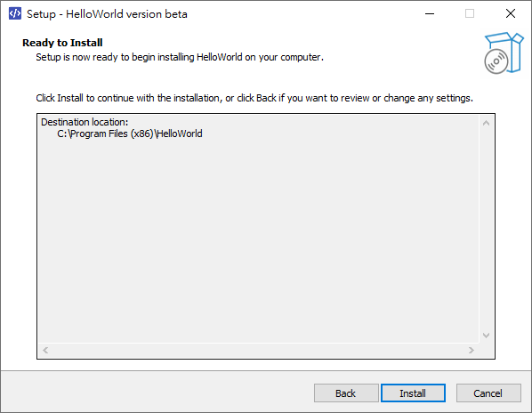The height and width of the screenshot is (413, 532).
Task: Minimize the Setup window
Action: click(430, 14)
